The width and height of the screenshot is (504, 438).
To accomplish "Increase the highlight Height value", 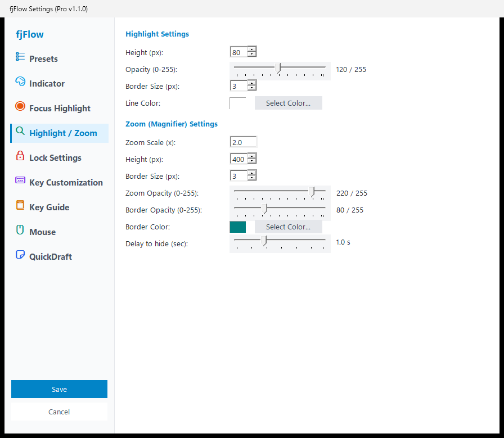I will (251, 49).
